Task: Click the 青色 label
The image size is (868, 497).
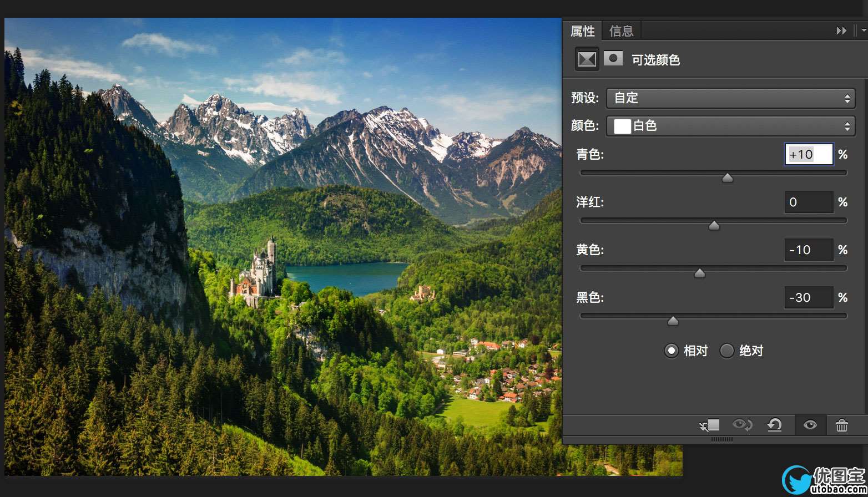Action: pos(590,154)
